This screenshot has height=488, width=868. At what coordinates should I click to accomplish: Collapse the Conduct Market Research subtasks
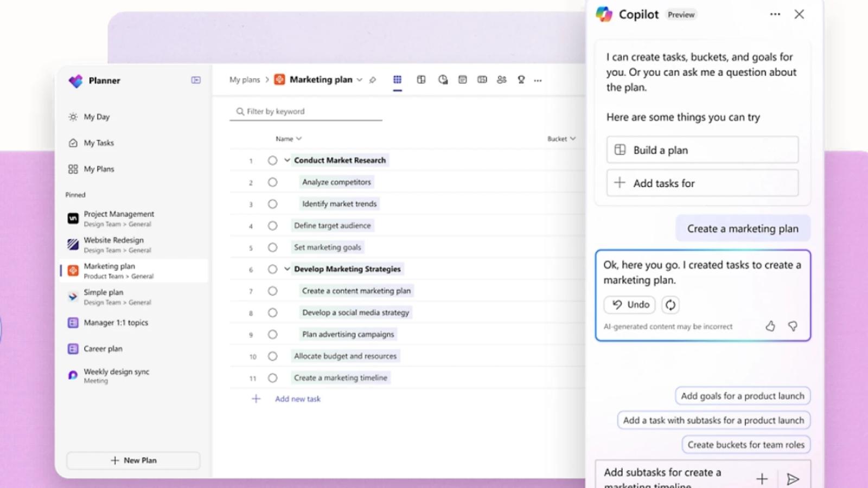pos(287,160)
